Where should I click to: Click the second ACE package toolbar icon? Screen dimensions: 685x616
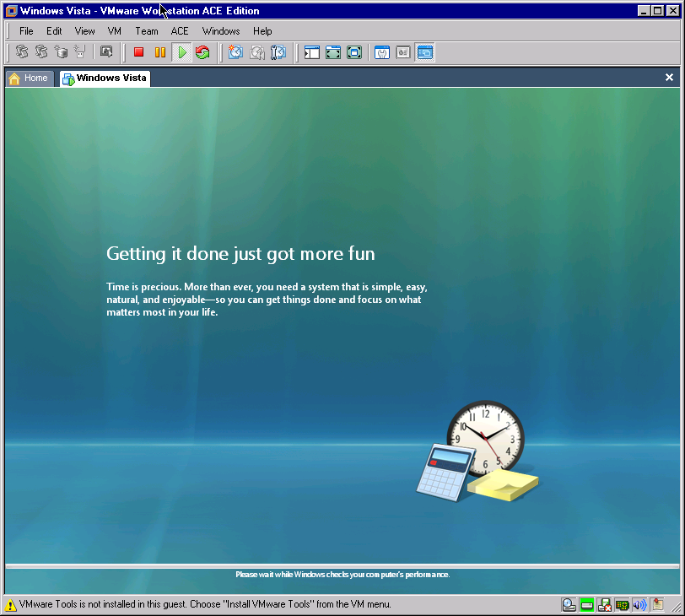(x=41, y=52)
